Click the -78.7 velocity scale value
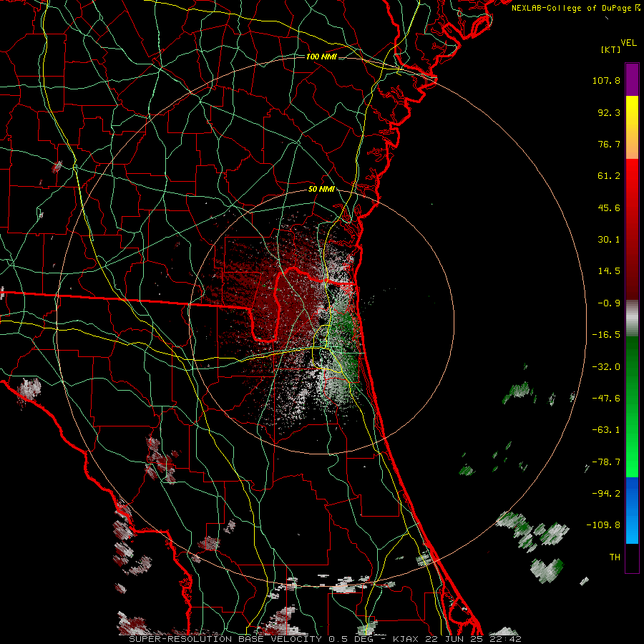Viewport: 644px width, 644px height. [606, 462]
